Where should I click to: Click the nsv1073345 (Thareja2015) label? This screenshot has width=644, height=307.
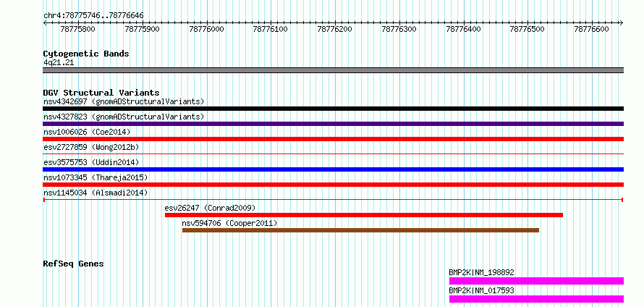coord(96,177)
